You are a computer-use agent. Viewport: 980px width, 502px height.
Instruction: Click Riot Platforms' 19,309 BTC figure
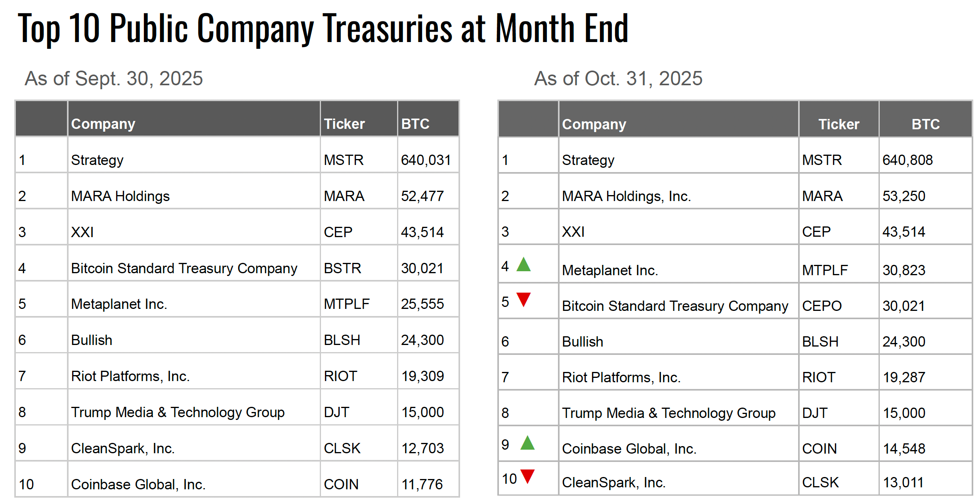click(422, 376)
